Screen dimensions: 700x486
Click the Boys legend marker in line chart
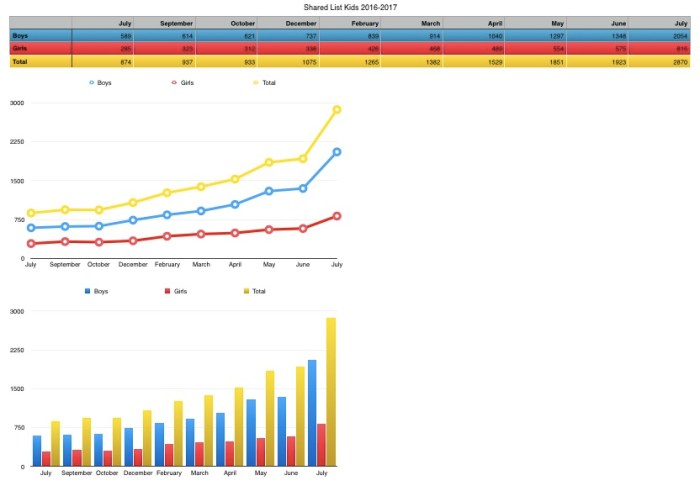pos(91,83)
